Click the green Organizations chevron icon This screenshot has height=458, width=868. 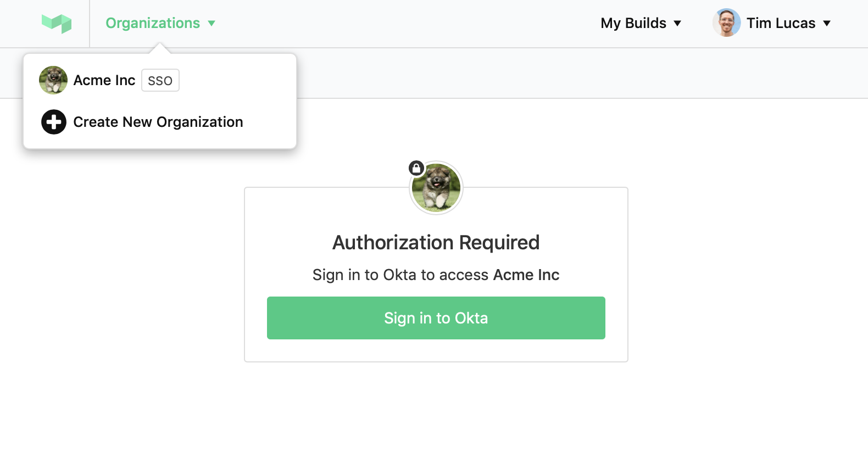click(212, 24)
